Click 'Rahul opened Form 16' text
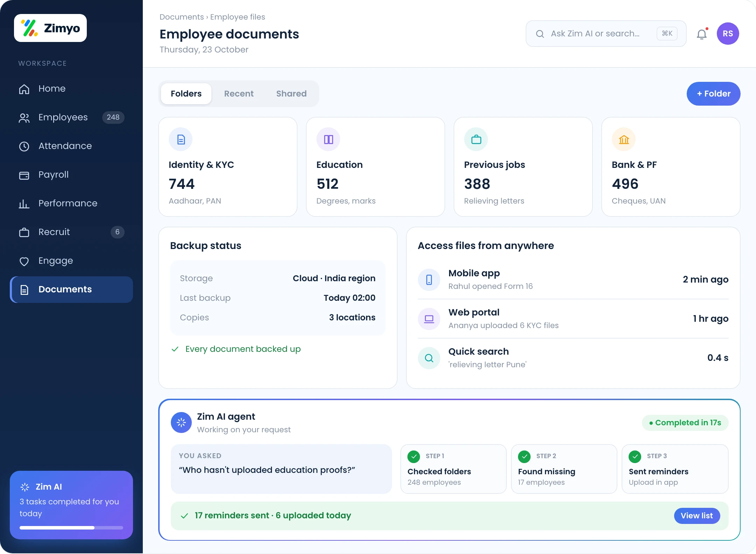The width and height of the screenshot is (756, 554). [x=490, y=286]
